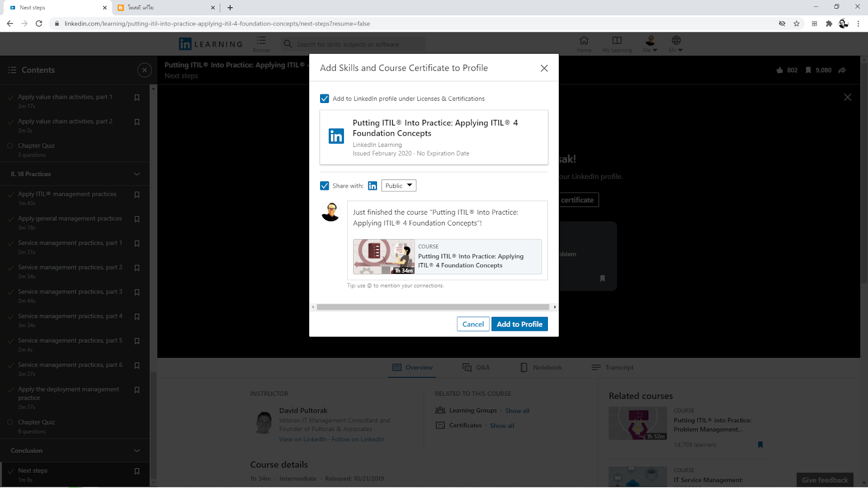868x488 pixels.
Task: Click the share post text field
Action: pyautogui.click(x=447, y=218)
